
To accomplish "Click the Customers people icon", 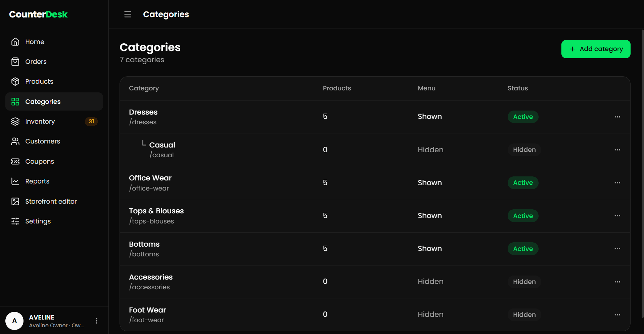I will tap(15, 141).
